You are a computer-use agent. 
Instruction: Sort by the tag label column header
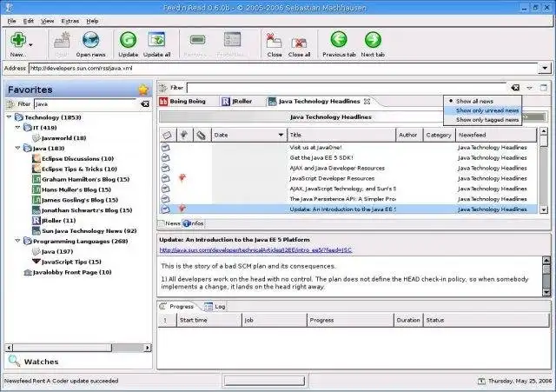tap(202, 135)
